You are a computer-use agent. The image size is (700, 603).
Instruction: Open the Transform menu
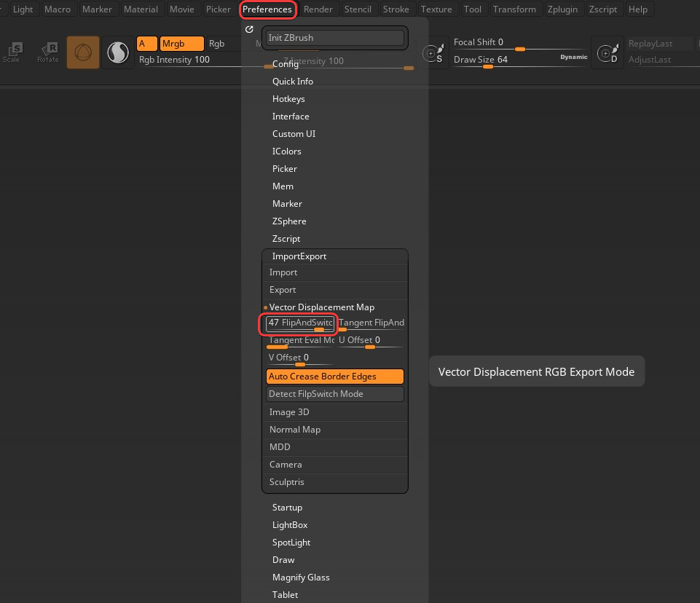[x=514, y=9]
